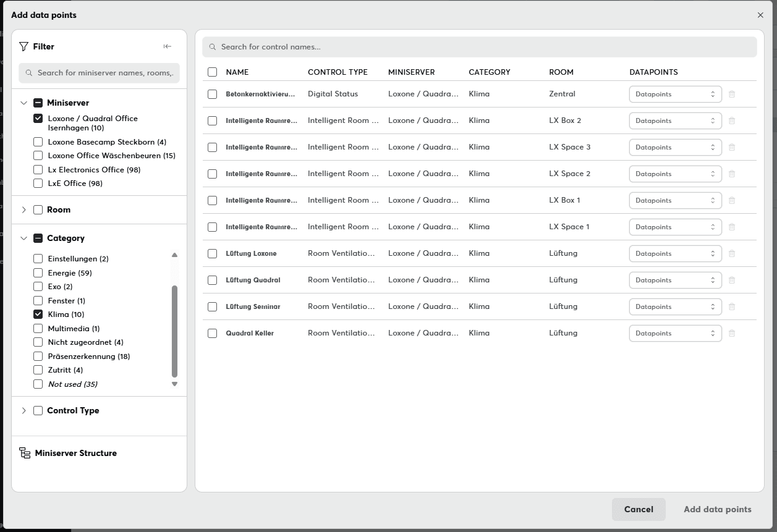Click the MINISERVER column header
This screenshot has height=532, width=777.
pos(411,72)
